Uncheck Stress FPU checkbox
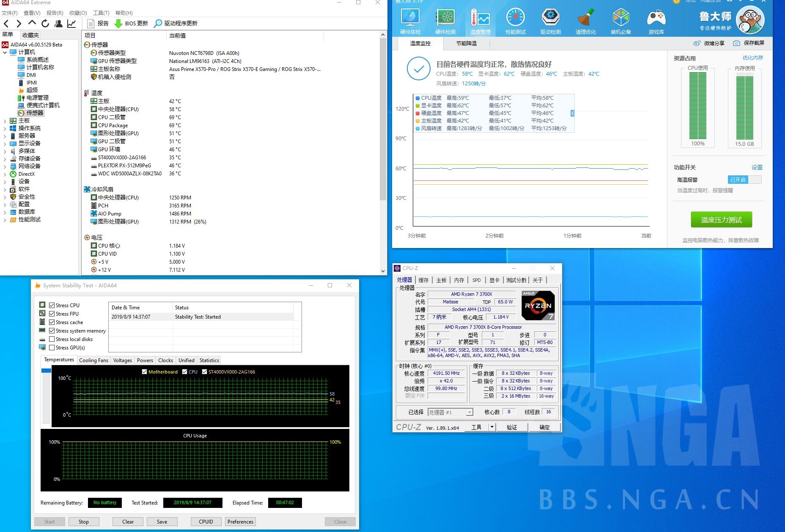Viewport: 785px width, 532px height. (x=52, y=314)
